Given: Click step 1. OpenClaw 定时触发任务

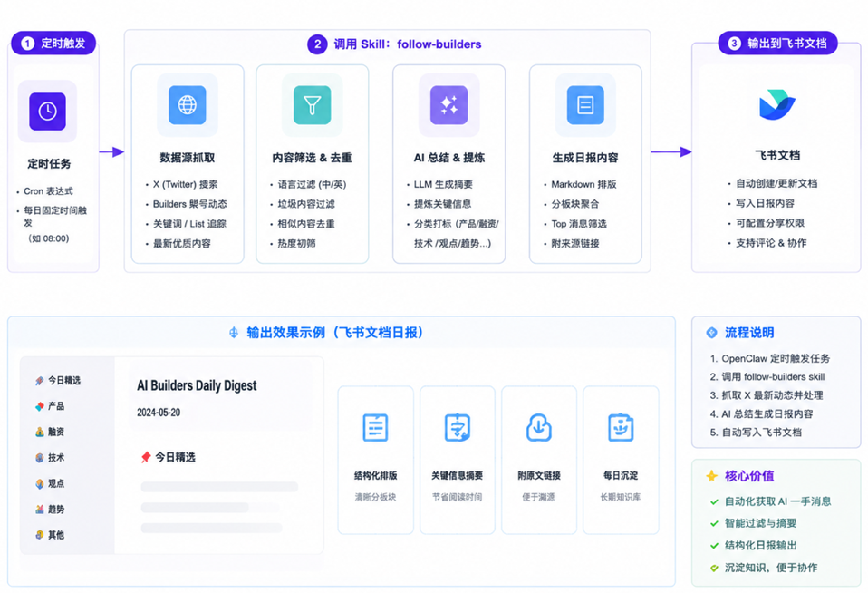Looking at the screenshot, I should tap(770, 358).
